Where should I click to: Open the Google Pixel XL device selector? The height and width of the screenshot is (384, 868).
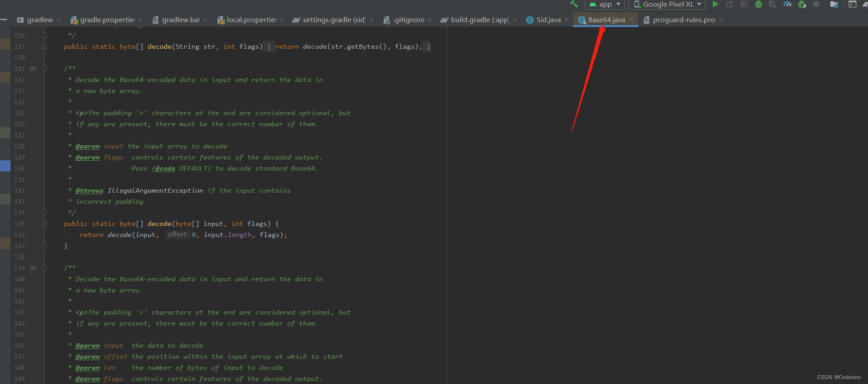[667, 4]
